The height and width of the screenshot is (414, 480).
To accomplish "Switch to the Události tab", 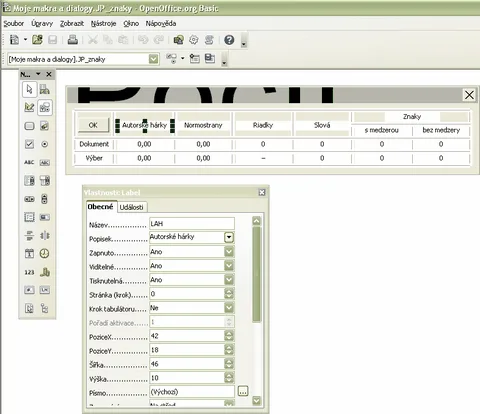I will pos(132,207).
